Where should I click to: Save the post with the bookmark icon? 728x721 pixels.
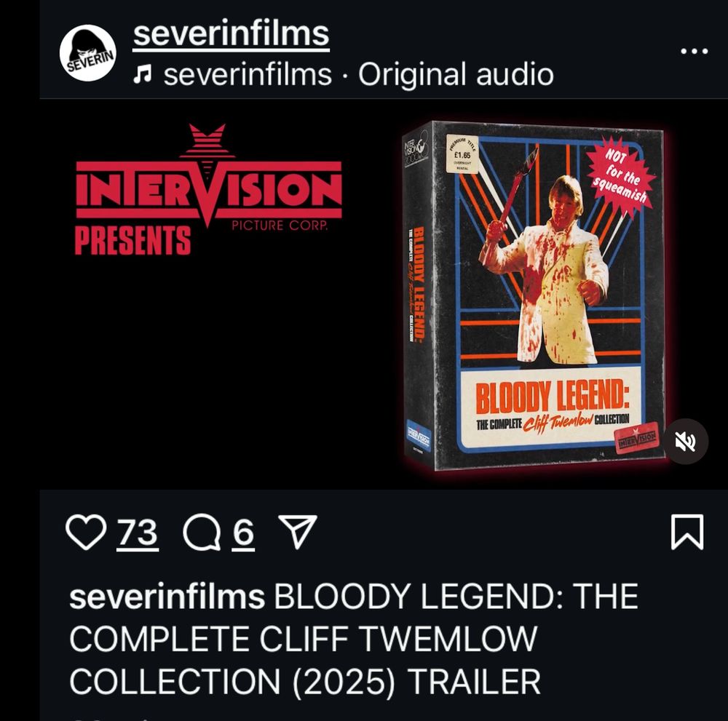coord(687,532)
